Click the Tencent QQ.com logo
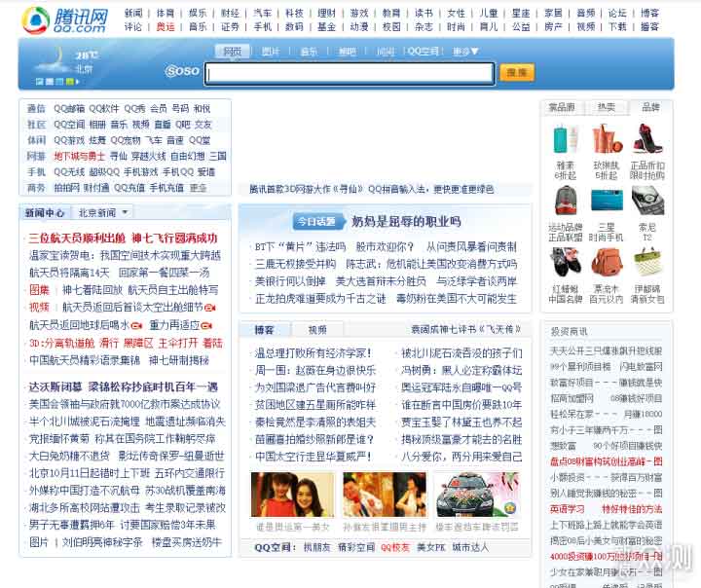Viewport: 701px width, 588px height. tap(65, 19)
